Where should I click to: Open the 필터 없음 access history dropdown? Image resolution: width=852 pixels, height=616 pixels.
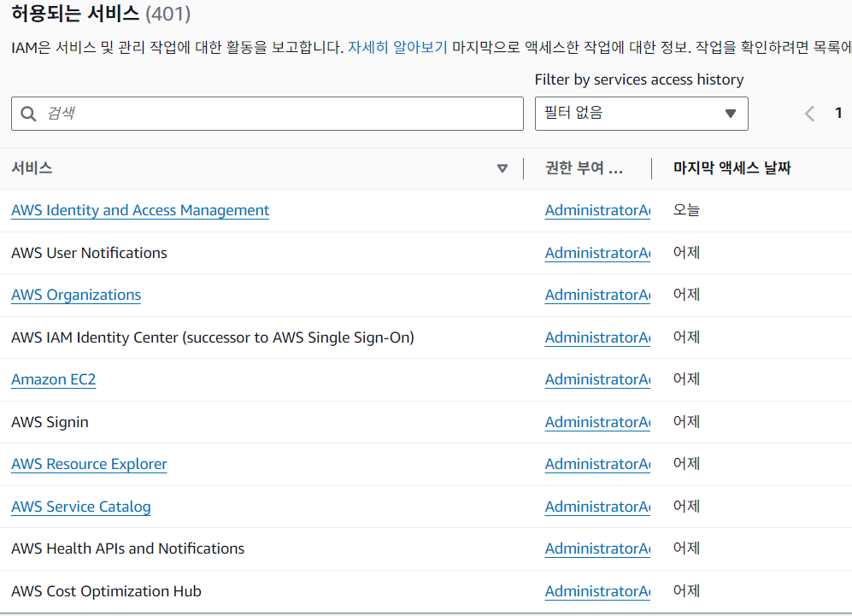pyautogui.click(x=641, y=114)
